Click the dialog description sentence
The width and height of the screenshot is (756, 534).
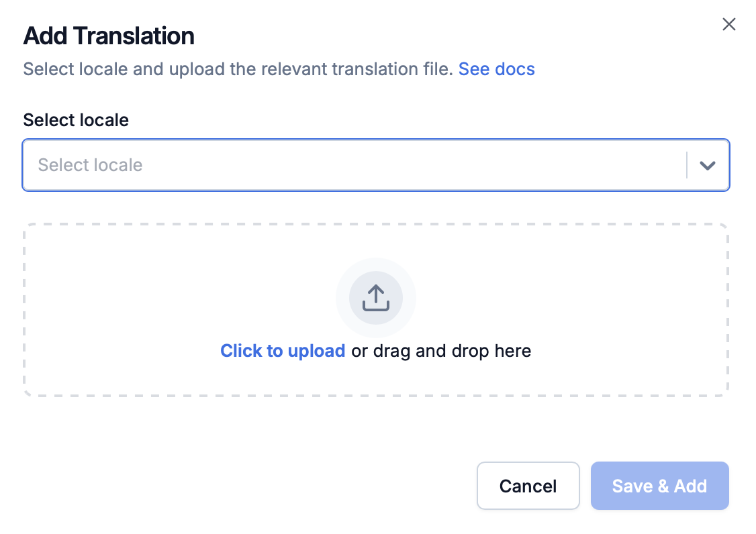point(238,69)
